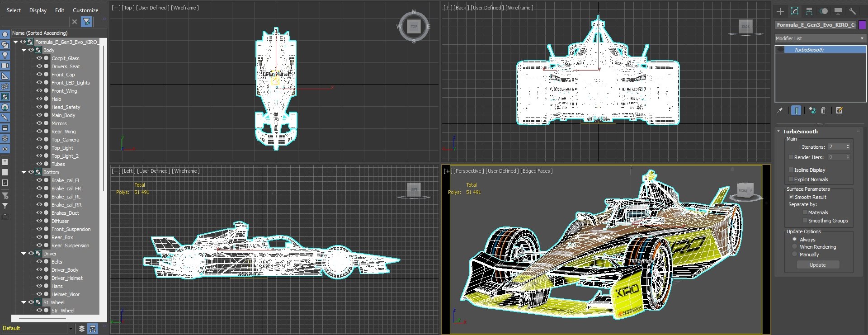The image size is (868, 335).
Task: Toggle Display Hidden Objects eye filter icon
Action: click(x=5, y=149)
